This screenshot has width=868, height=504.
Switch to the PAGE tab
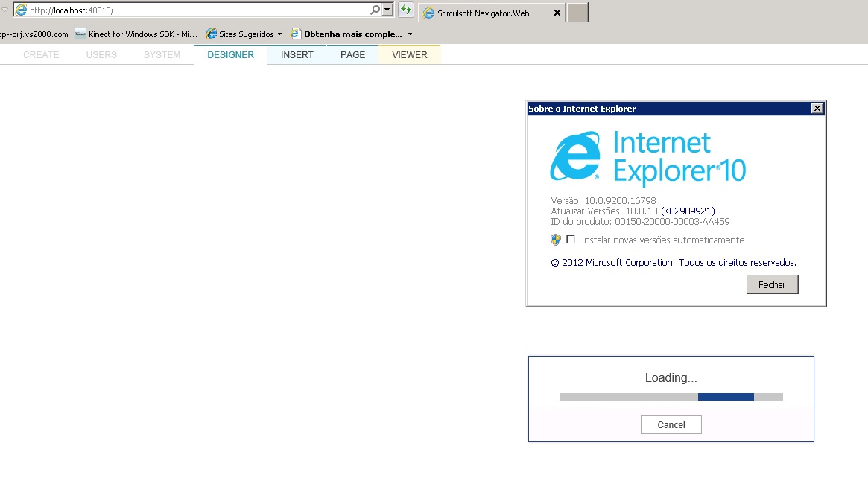pos(352,55)
